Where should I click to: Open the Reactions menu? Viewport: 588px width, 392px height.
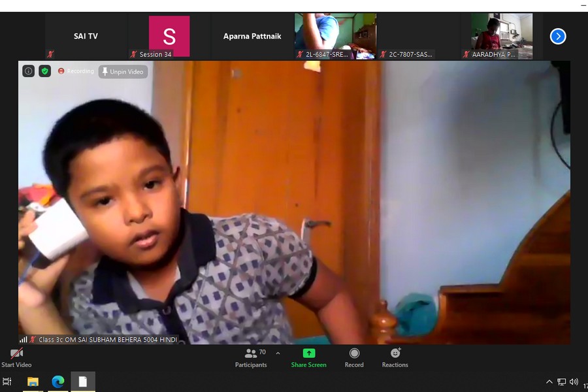(x=395, y=353)
